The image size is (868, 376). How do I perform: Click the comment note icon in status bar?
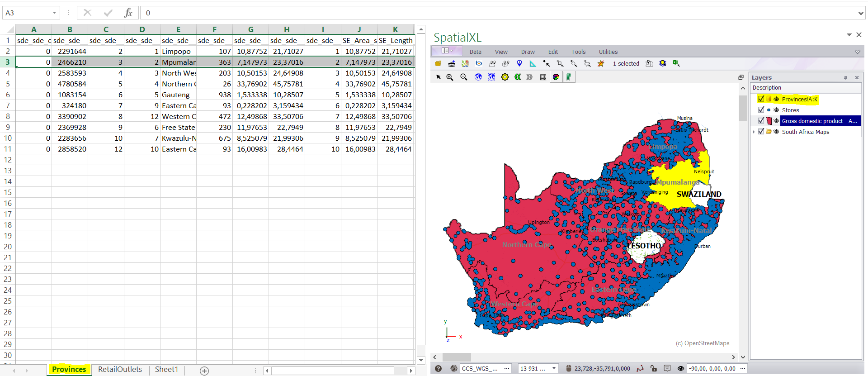point(667,368)
